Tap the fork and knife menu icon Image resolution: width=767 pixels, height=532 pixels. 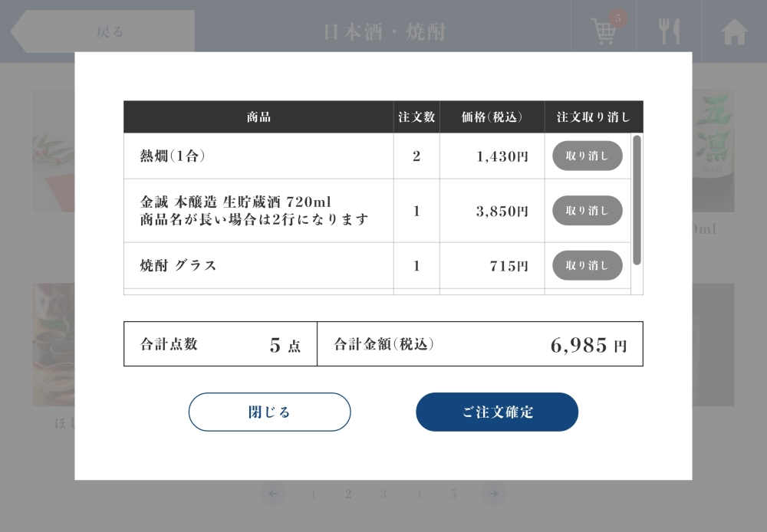point(669,31)
